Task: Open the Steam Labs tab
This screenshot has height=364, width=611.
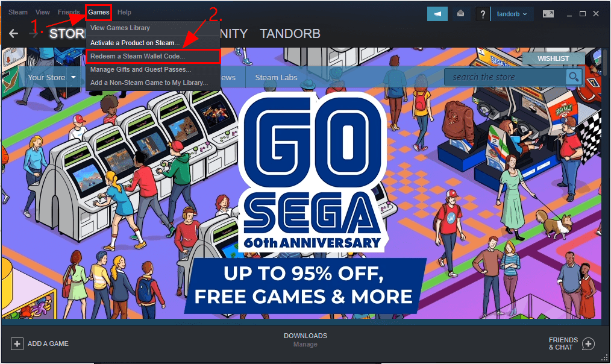Action: 276,77
